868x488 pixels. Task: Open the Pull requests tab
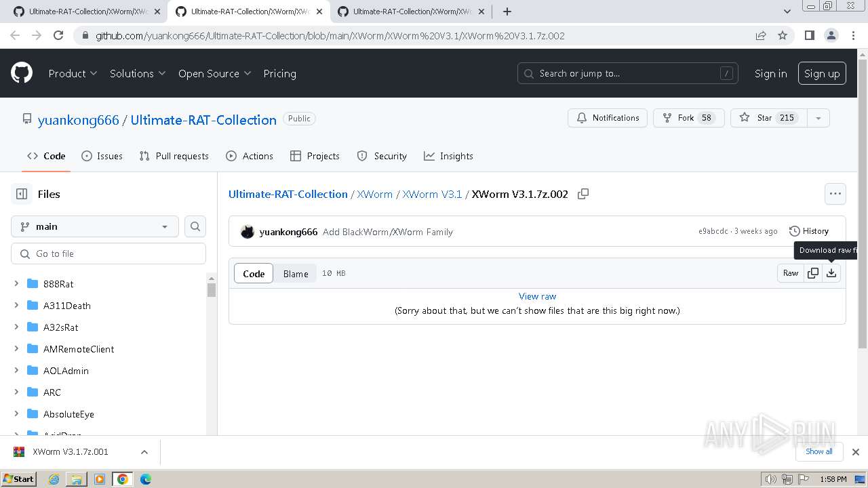pos(174,156)
